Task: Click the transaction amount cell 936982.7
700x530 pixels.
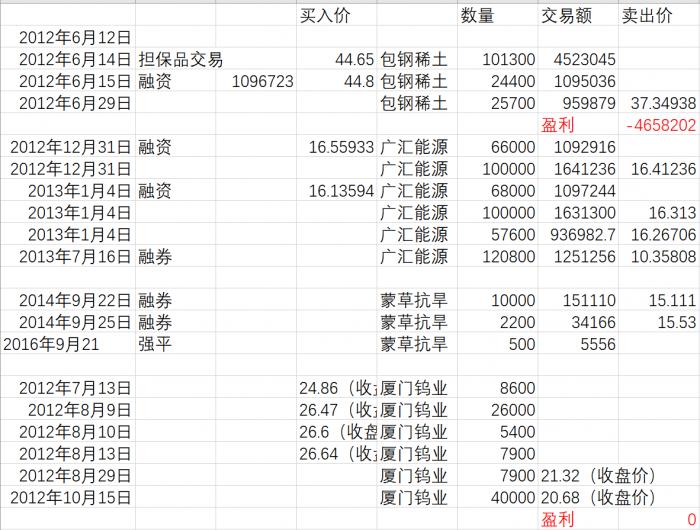Action: pyautogui.click(x=578, y=234)
